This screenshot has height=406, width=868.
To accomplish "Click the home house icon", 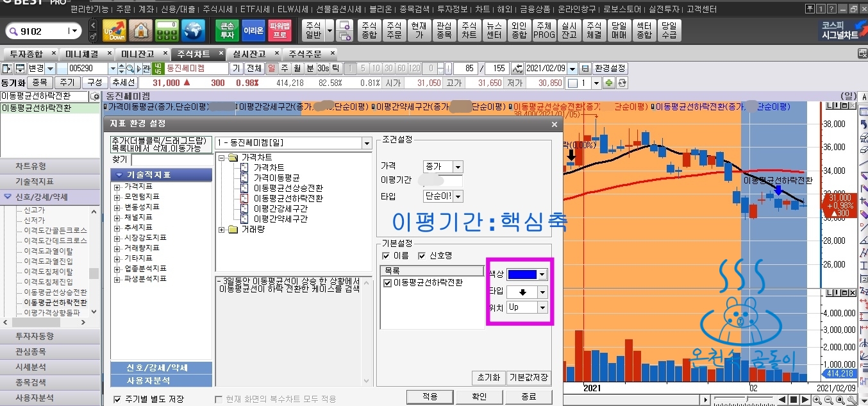I will (140, 30).
